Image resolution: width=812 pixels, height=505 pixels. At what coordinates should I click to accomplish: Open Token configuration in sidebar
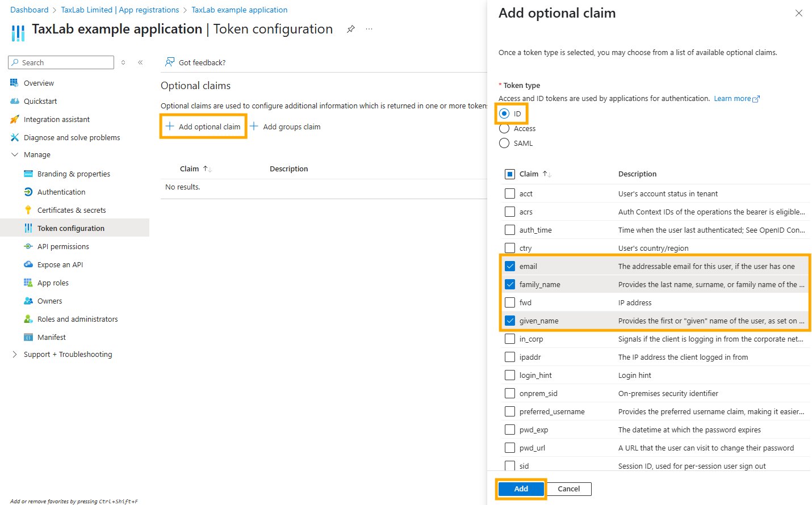pyautogui.click(x=74, y=228)
